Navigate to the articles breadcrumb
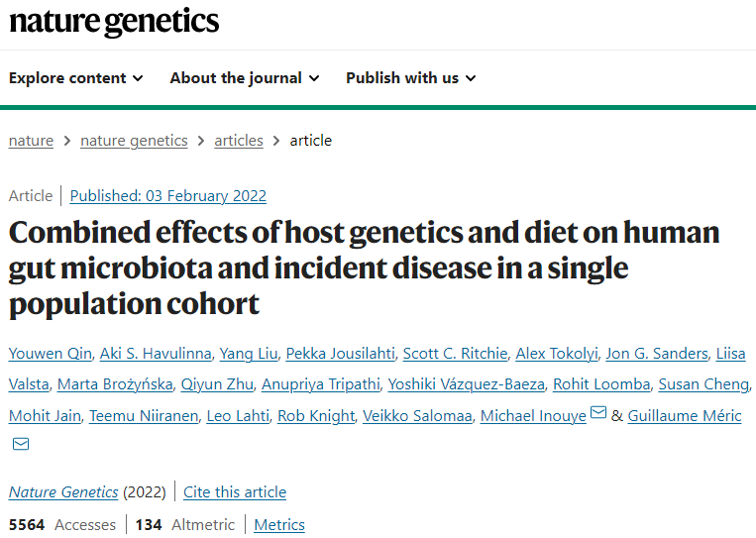The height and width of the screenshot is (538, 756). coord(239,141)
